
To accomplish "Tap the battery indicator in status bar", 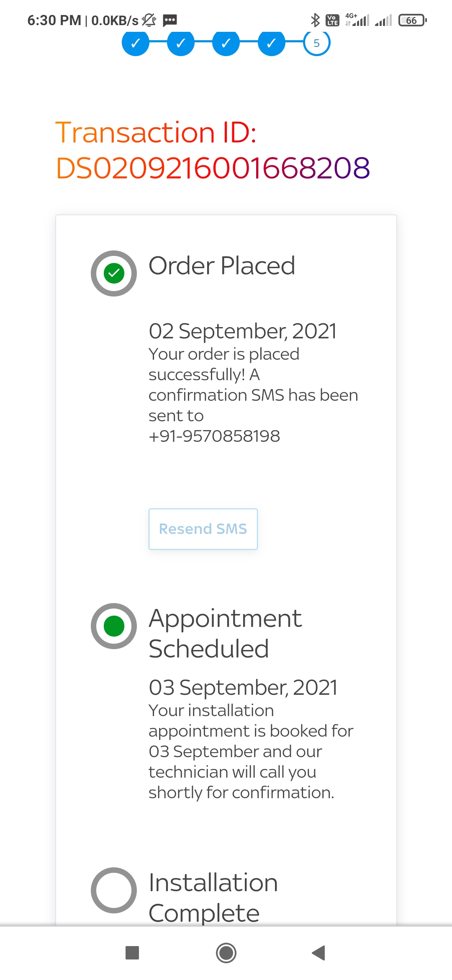I will [412, 20].
